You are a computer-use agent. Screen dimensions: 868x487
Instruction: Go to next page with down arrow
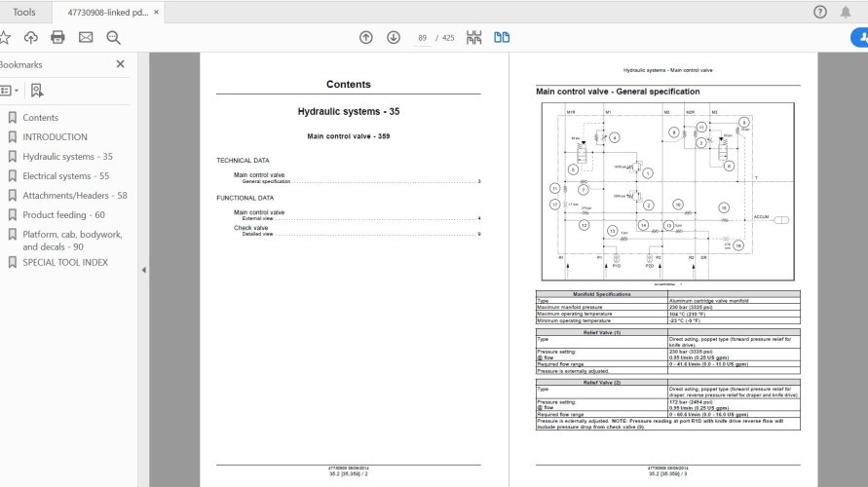pos(393,38)
